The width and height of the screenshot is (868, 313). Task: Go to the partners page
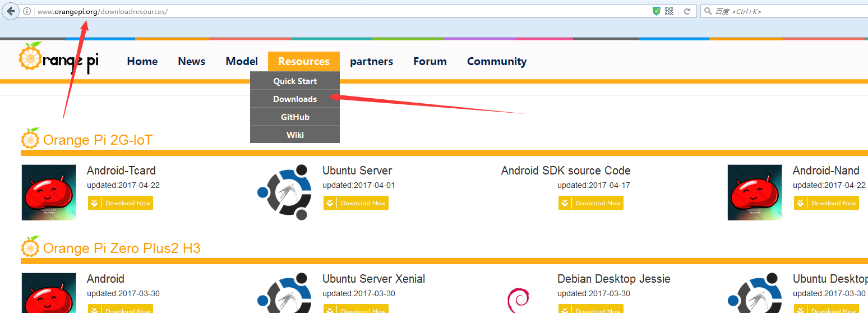[372, 62]
